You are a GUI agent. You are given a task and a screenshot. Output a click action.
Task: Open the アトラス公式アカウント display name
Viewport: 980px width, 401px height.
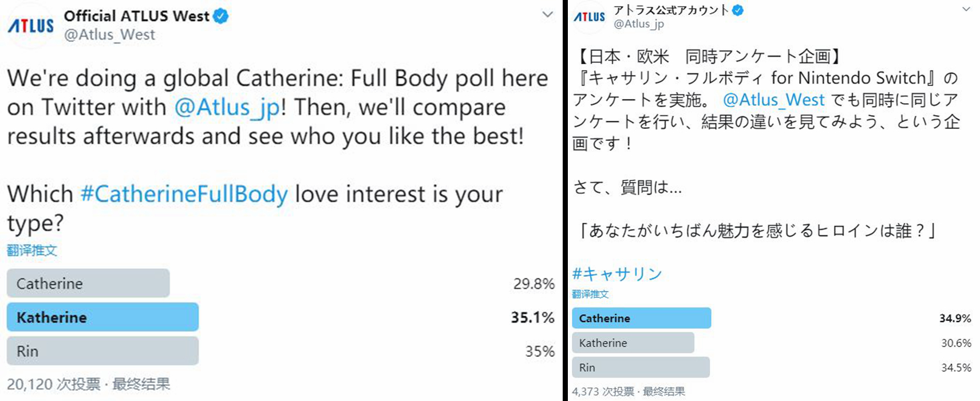click(x=671, y=10)
